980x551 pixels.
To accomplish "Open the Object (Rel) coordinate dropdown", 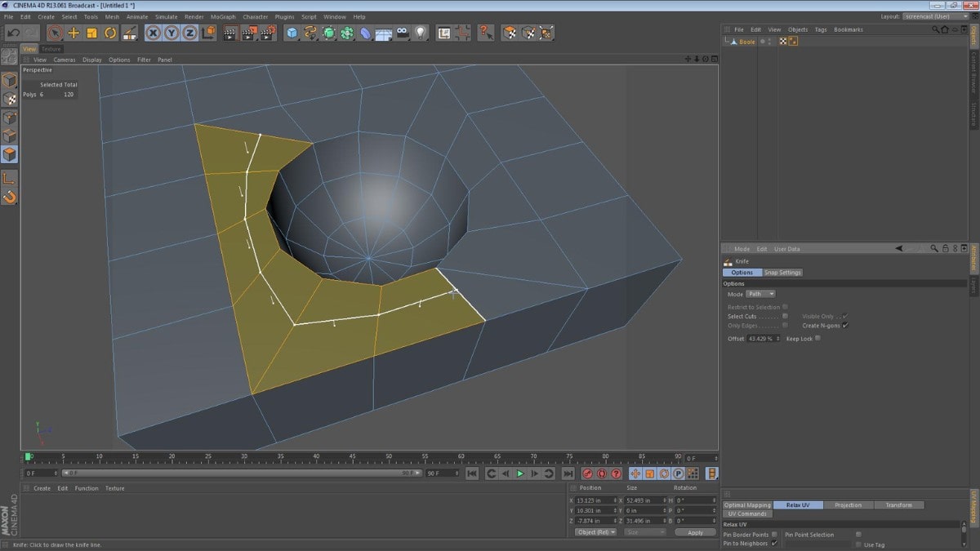I will coord(595,532).
